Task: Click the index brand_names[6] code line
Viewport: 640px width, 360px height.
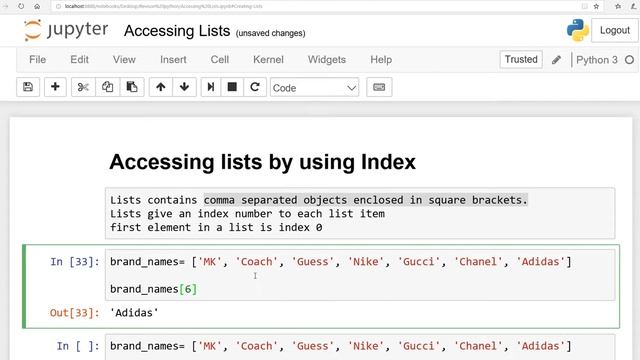Action: pos(153,289)
